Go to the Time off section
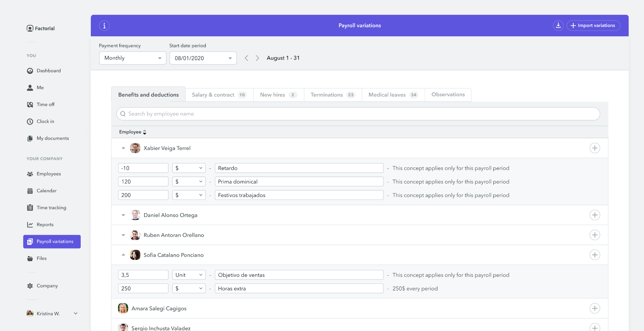 pos(45,104)
